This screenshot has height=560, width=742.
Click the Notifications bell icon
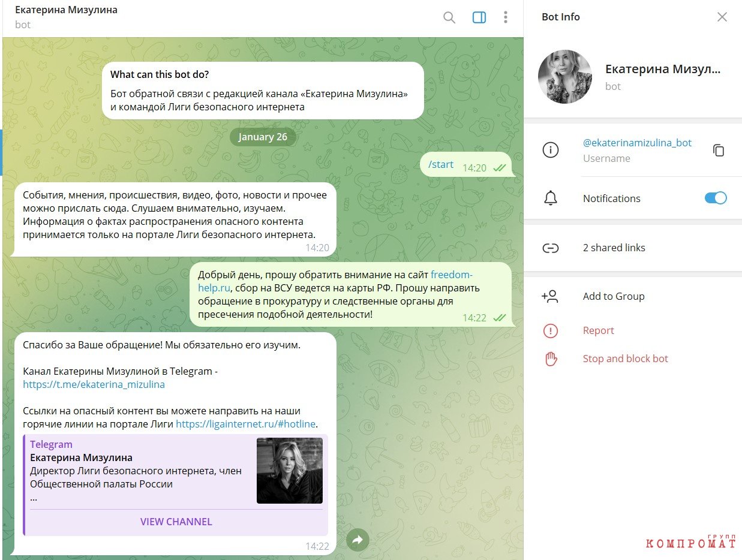point(550,198)
